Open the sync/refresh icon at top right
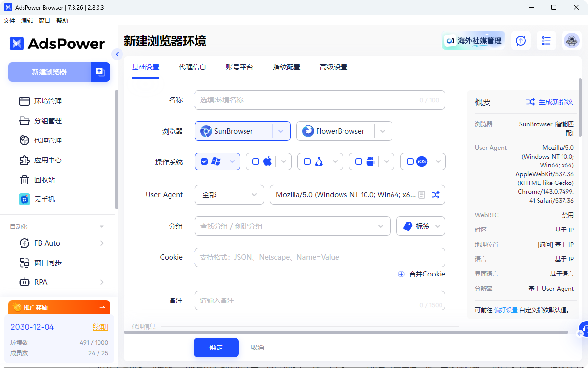The width and height of the screenshot is (588, 368). click(x=521, y=41)
